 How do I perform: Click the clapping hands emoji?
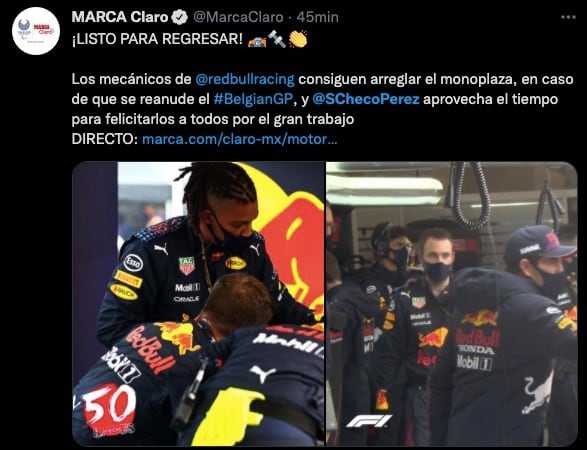298,39
